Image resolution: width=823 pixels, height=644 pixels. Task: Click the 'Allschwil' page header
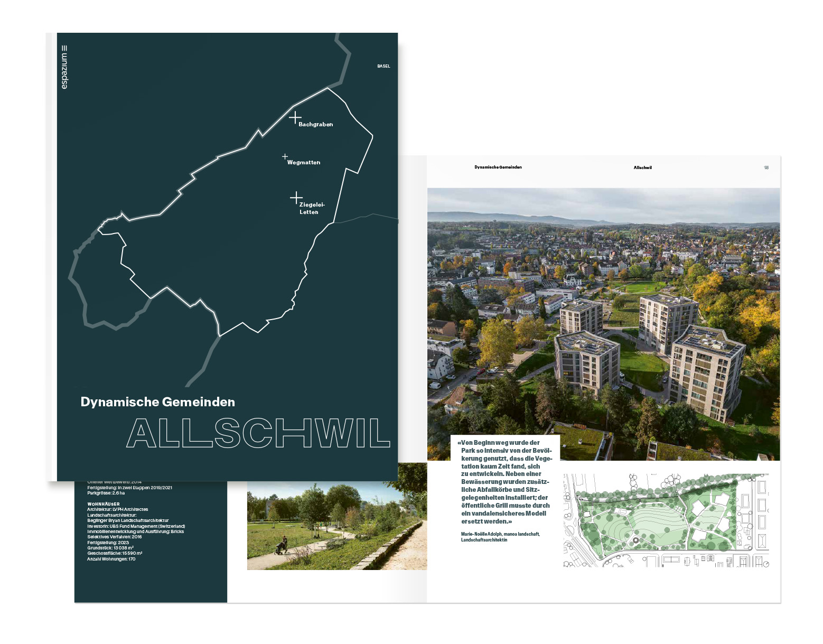pyautogui.click(x=643, y=167)
